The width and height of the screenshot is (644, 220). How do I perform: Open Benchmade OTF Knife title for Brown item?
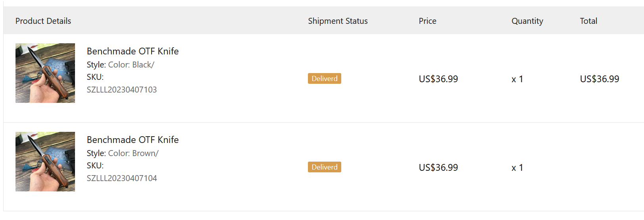(x=133, y=140)
